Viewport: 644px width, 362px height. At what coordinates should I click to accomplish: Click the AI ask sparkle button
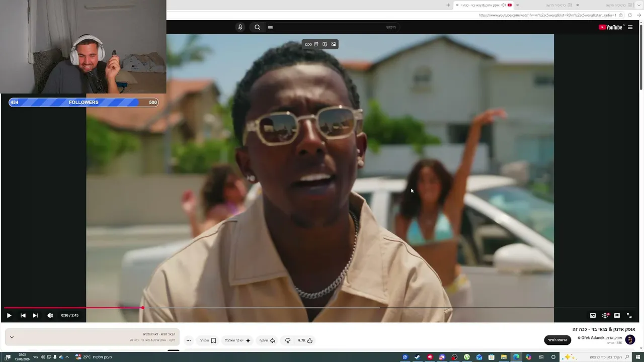coord(237,340)
